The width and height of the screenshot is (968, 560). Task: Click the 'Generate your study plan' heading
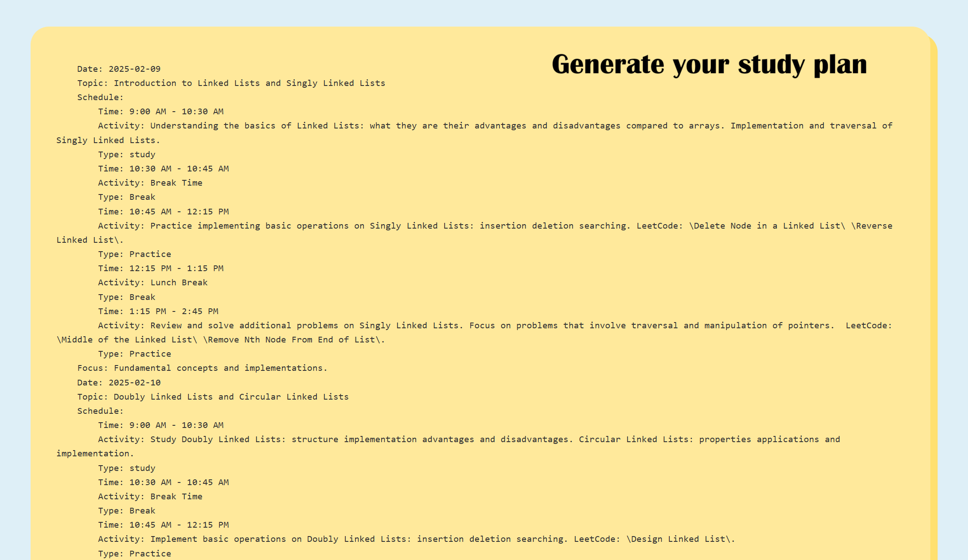(709, 65)
